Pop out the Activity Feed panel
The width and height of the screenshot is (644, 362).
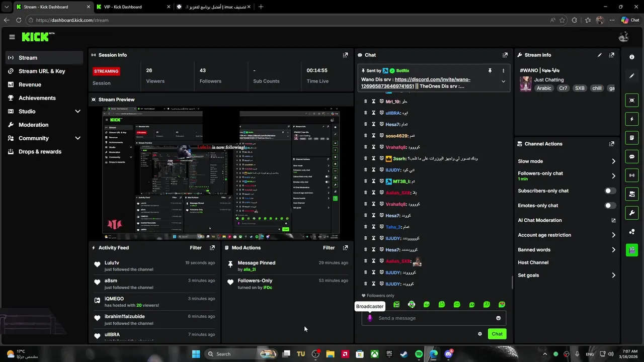point(212,248)
